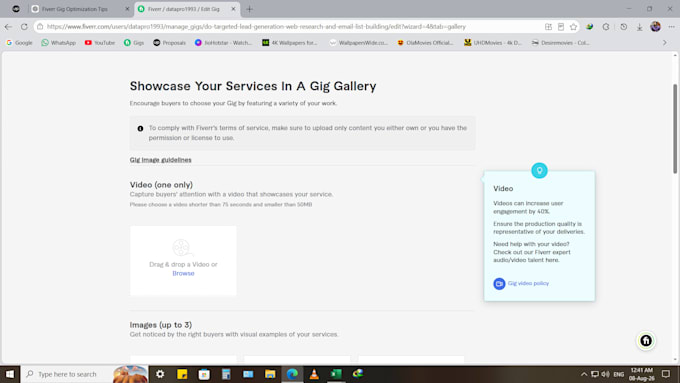
Task: Open the floating Fiverr help button
Action: pyautogui.click(x=646, y=340)
